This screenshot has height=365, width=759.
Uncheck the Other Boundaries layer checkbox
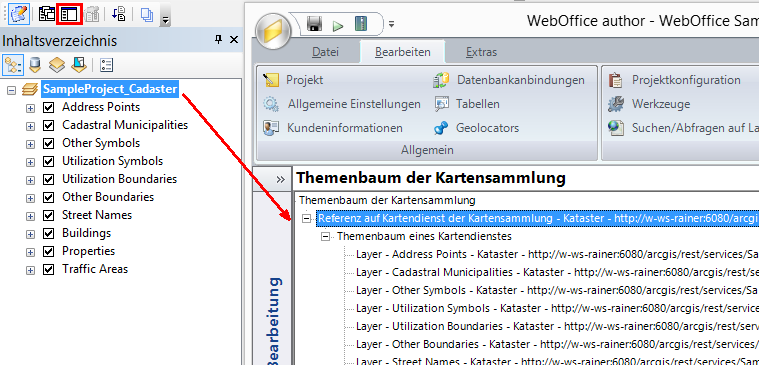click(x=48, y=198)
